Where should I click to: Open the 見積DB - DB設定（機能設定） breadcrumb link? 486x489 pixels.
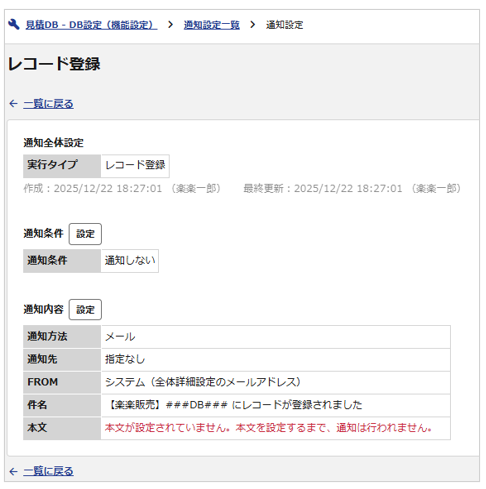(x=91, y=25)
